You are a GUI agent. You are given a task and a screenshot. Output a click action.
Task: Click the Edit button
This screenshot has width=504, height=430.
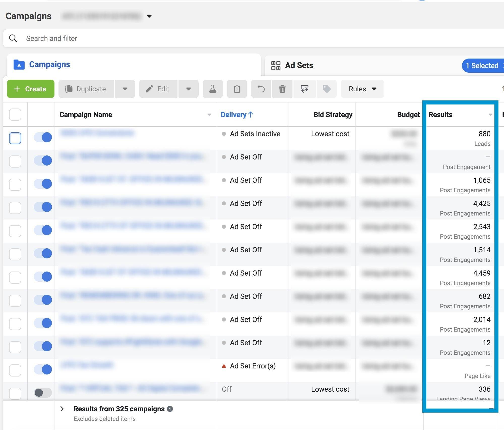[x=158, y=89]
